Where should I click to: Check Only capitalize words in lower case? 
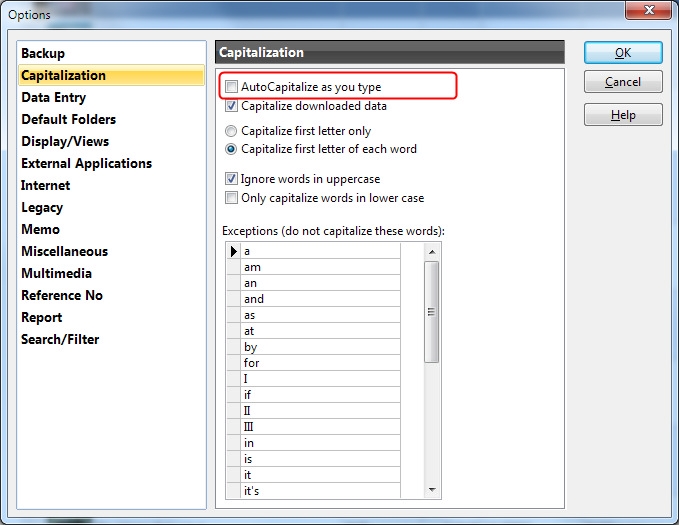click(x=232, y=198)
